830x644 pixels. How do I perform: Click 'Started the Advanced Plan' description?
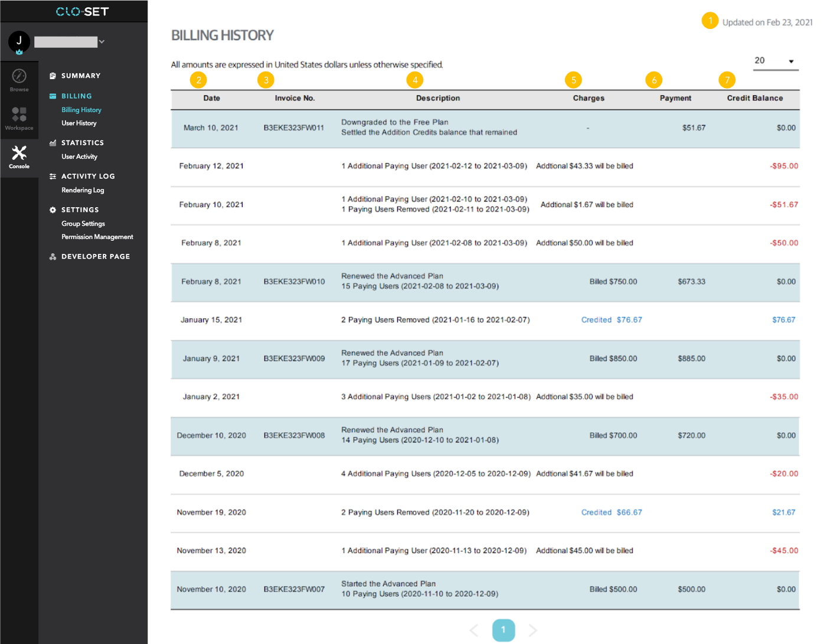(x=388, y=584)
